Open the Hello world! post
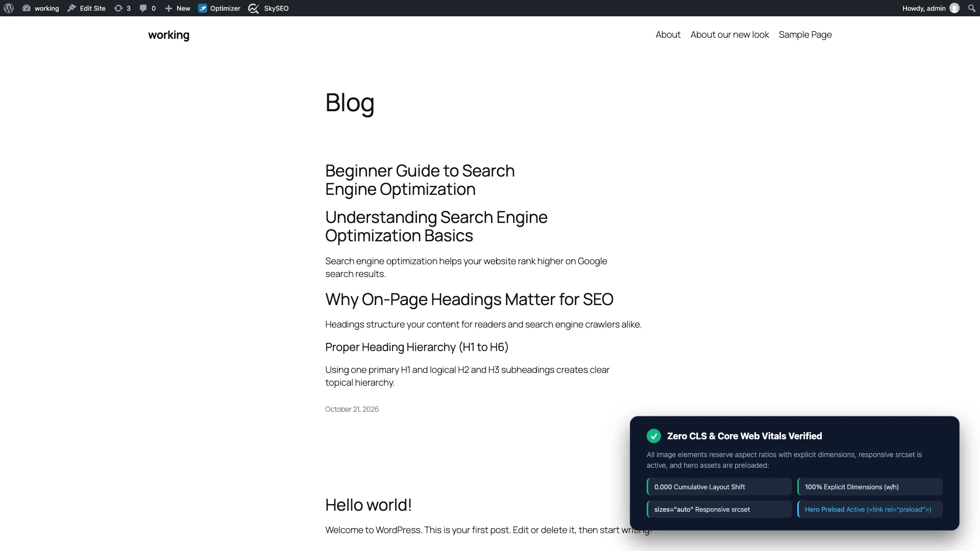Image resolution: width=980 pixels, height=551 pixels. pyautogui.click(x=369, y=505)
